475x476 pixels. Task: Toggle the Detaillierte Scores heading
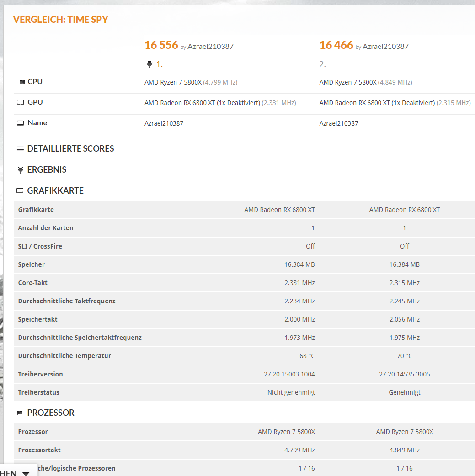70,149
